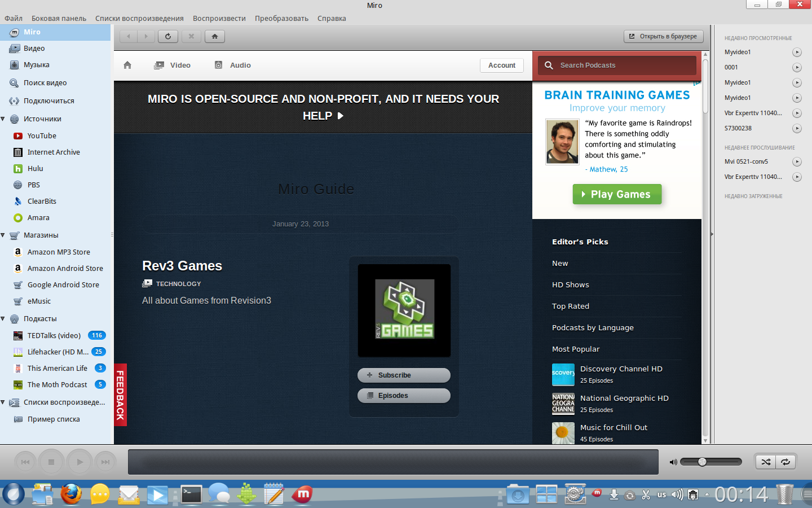This screenshot has height=508, width=812.
Task: Open Firefox from the taskbar
Action: click(71, 494)
